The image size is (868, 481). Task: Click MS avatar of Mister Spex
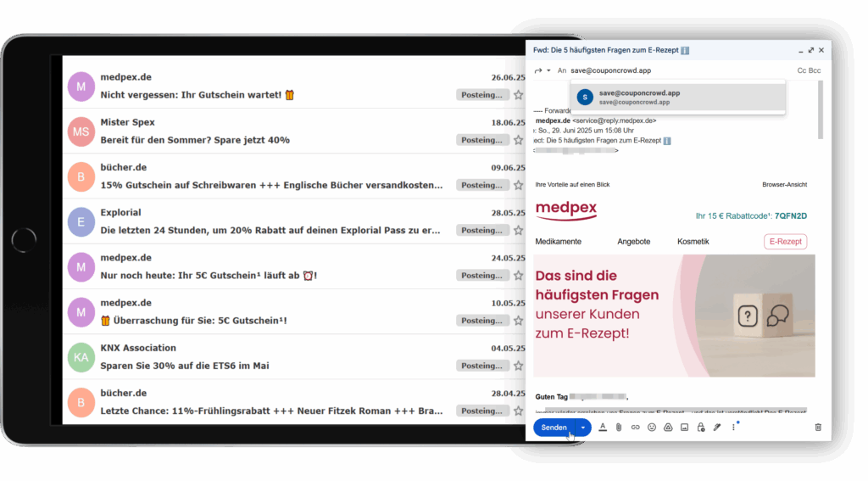pos(81,131)
